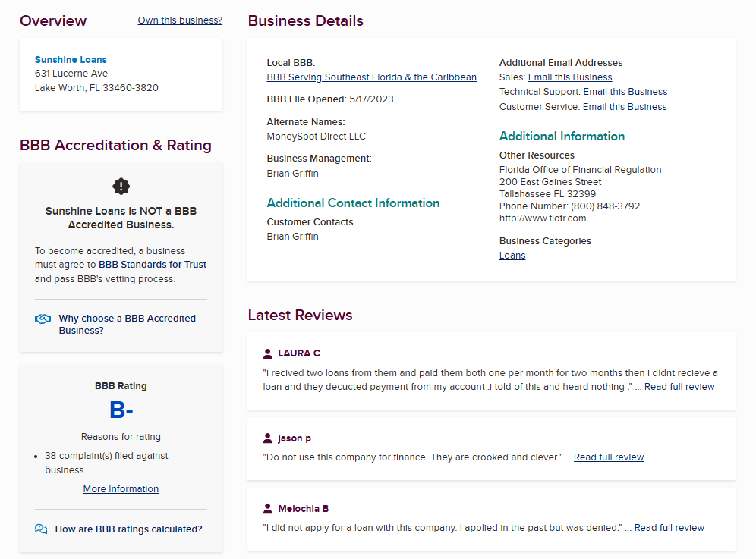Click Email this Business for Customer Service

click(625, 106)
